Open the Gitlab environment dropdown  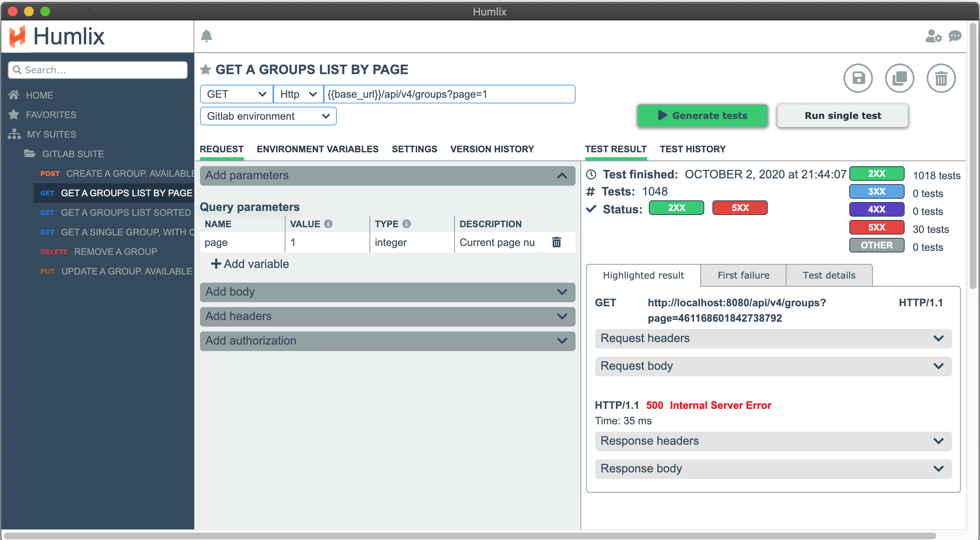click(x=268, y=116)
